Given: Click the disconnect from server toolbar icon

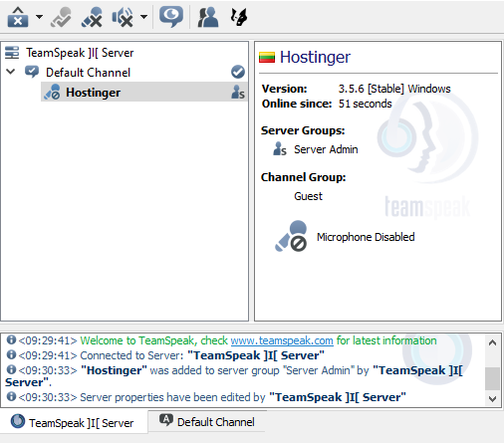Looking at the screenshot, I should click(x=18, y=17).
